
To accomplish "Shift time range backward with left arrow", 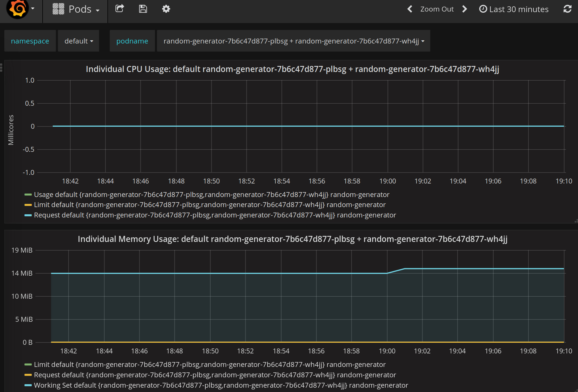I will pos(410,9).
